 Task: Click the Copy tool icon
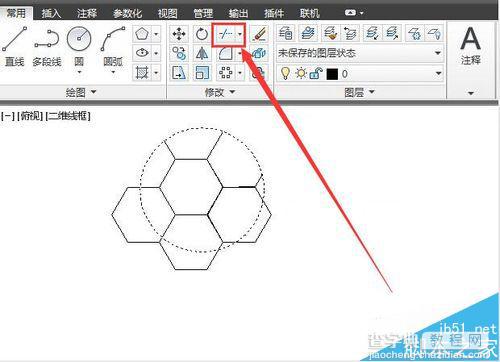[179, 53]
